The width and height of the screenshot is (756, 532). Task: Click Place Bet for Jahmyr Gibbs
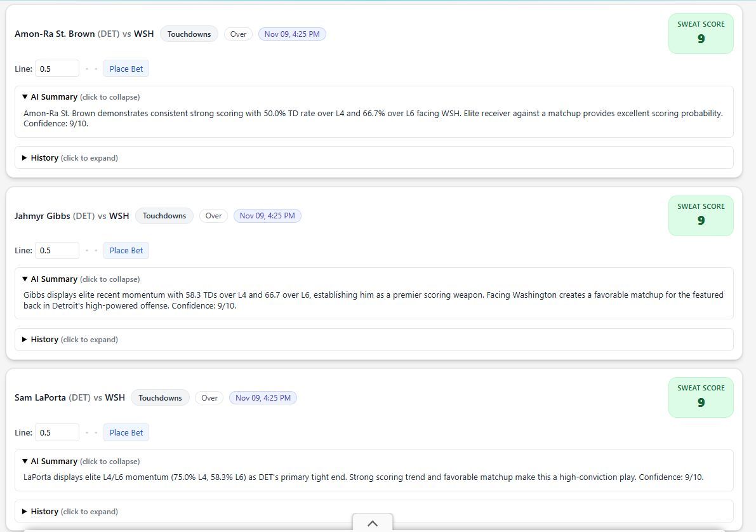[126, 250]
